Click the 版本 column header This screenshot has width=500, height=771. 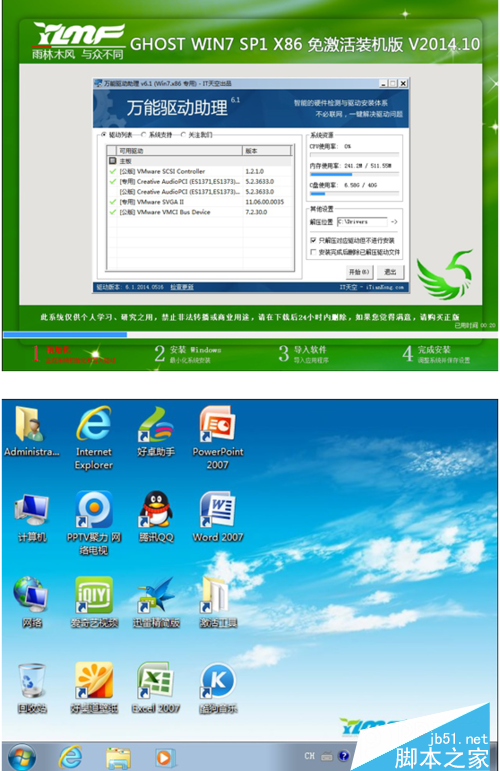(x=267, y=150)
